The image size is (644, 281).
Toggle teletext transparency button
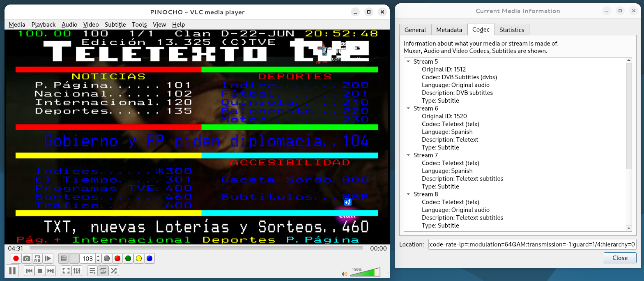74,258
